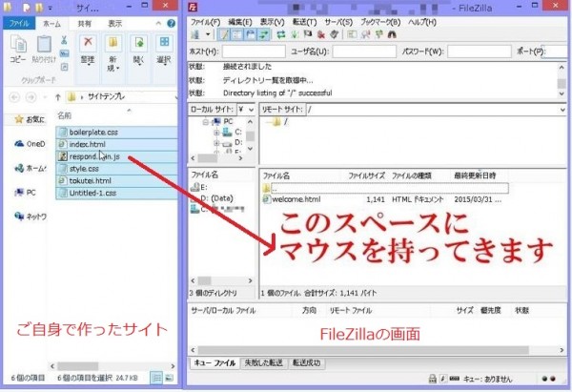Sort remote files by ファイルサイズ column
The height and width of the screenshot is (392, 572).
pyautogui.click(x=366, y=175)
